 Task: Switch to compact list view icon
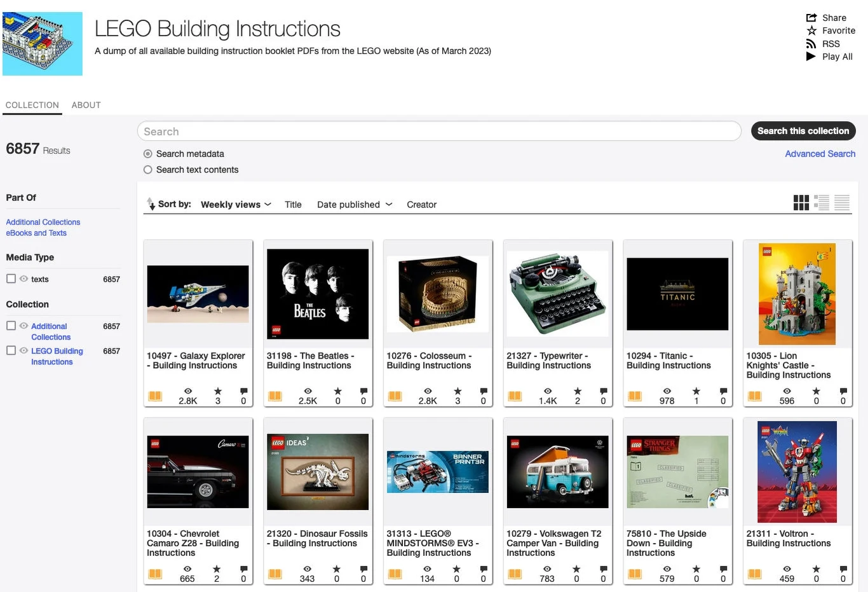842,203
